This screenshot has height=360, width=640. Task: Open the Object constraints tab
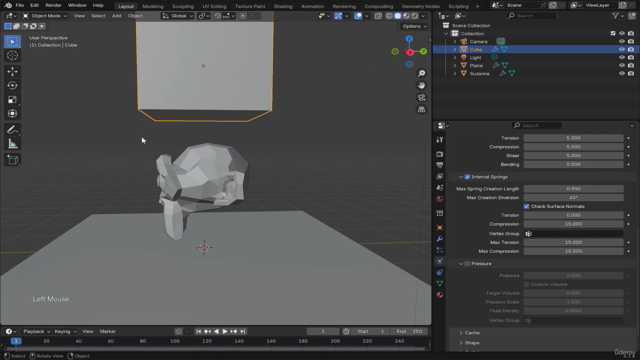click(440, 272)
